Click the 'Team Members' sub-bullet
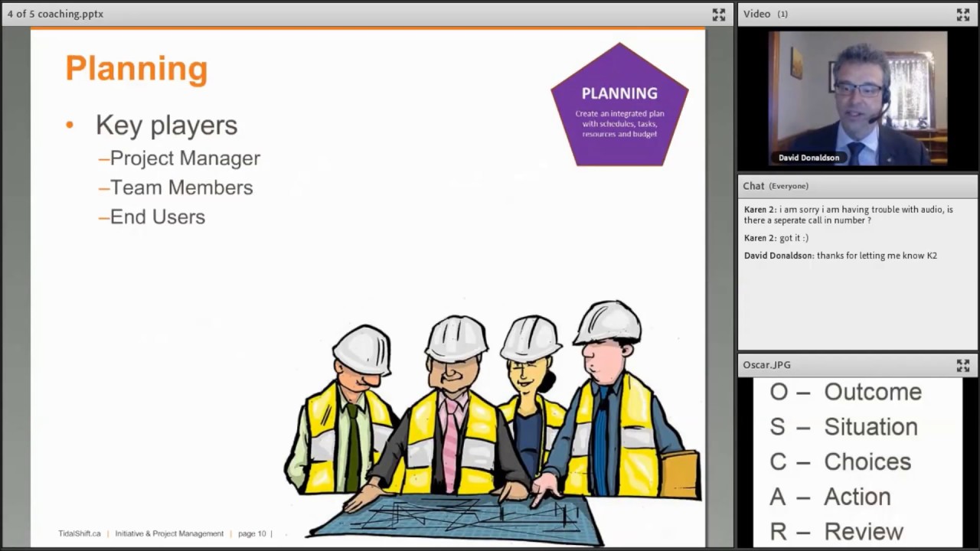 [x=181, y=187]
